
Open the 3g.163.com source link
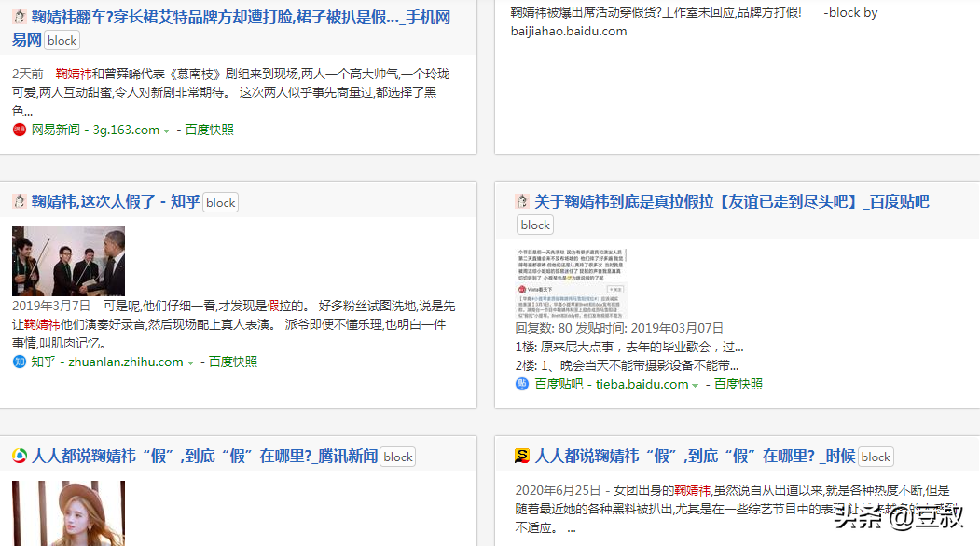126,130
